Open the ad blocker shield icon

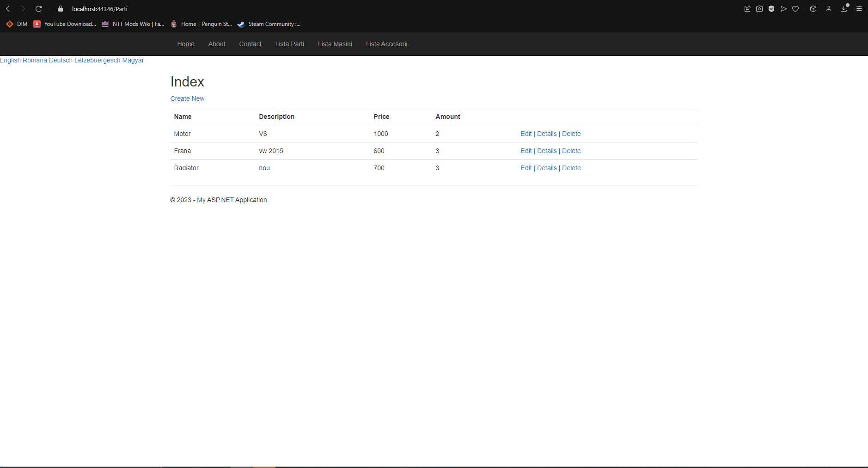pos(771,8)
